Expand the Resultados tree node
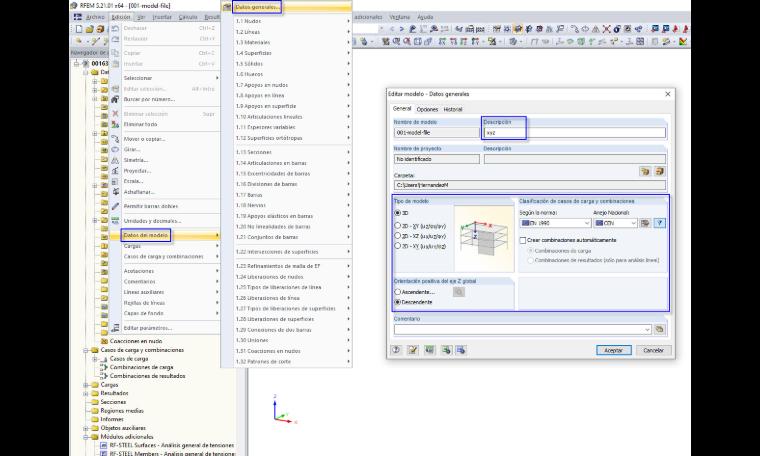Screen dimensions: 760x456 coord(86,393)
